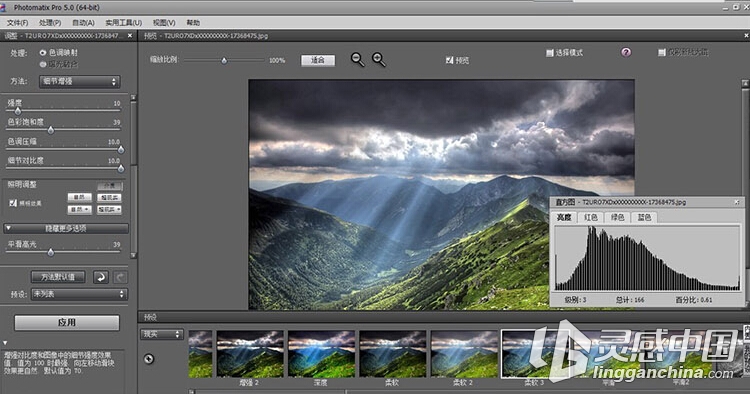Switch to the 蓝色 histogram tab
This screenshot has height=394, width=750.
pos(644,217)
